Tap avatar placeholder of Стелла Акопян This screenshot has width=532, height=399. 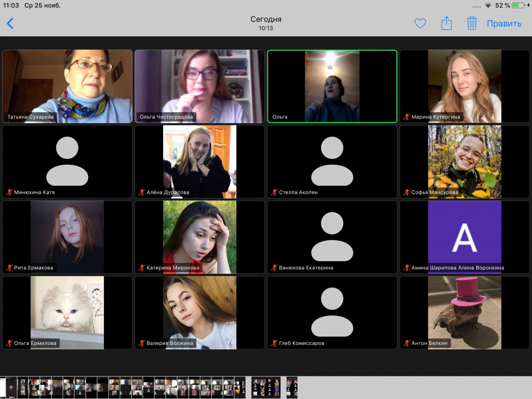[332, 161]
